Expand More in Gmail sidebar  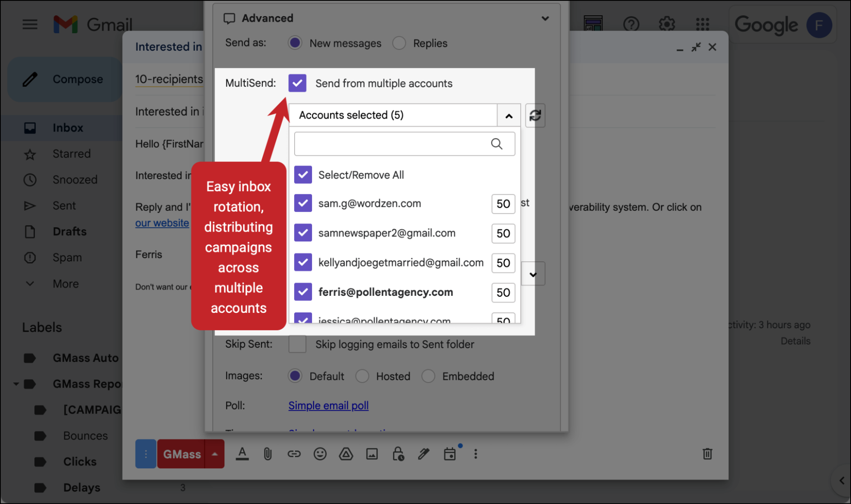[66, 283]
